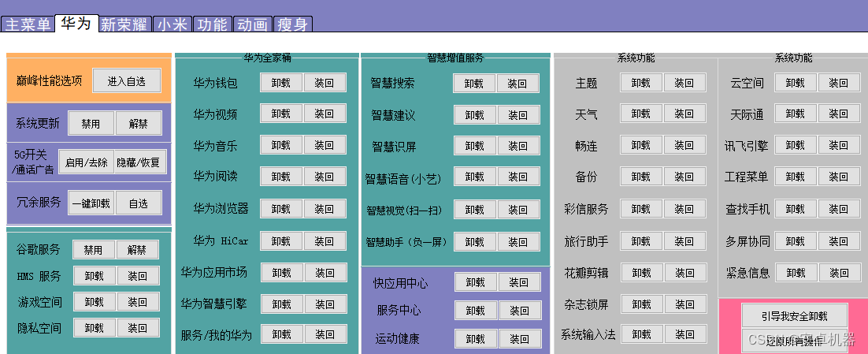Click 引导我安全卸载 button

click(795, 316)
